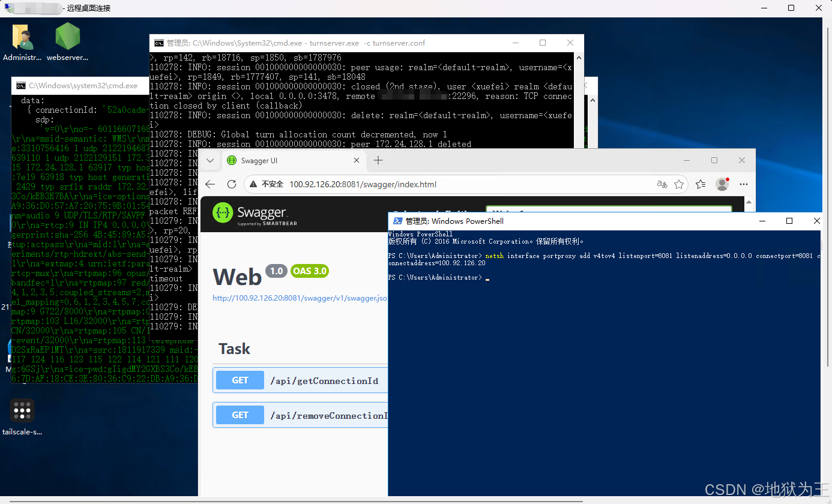Maximize the Windows PowerShell window

coord(789,221)
